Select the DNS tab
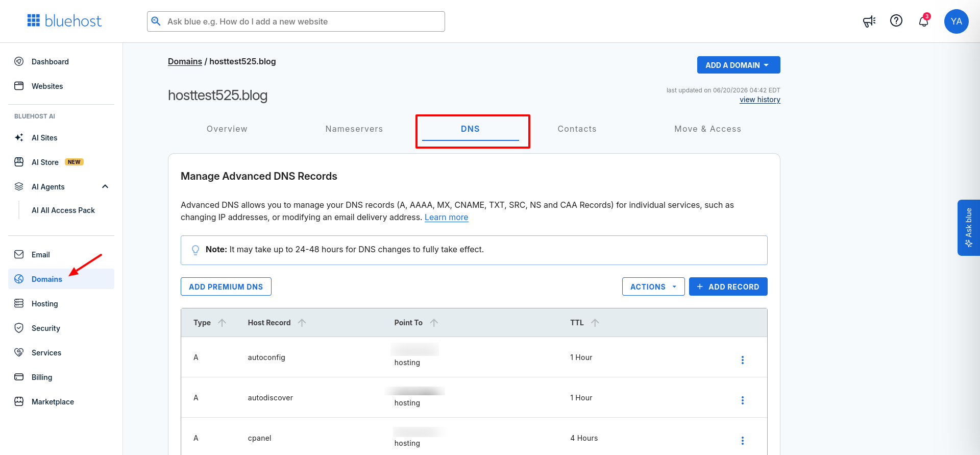Screen dimensions: 980x455 (x=470, y=129)
